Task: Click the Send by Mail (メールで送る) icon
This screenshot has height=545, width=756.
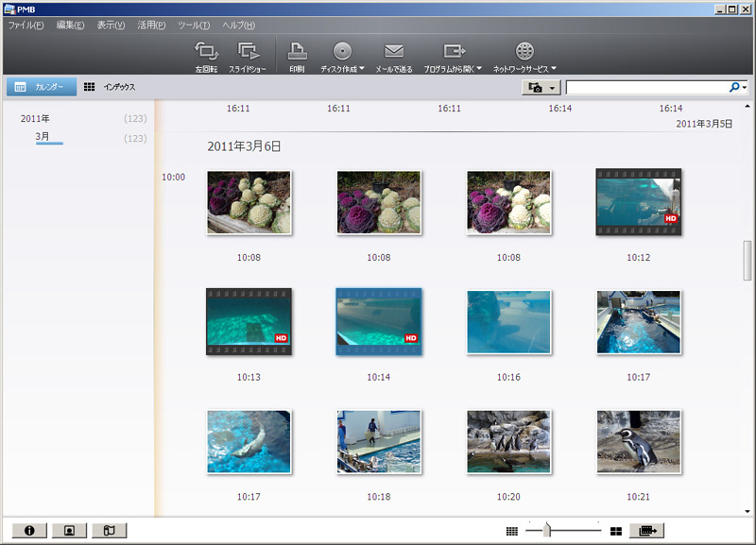Action: click(x=394, y=56)
